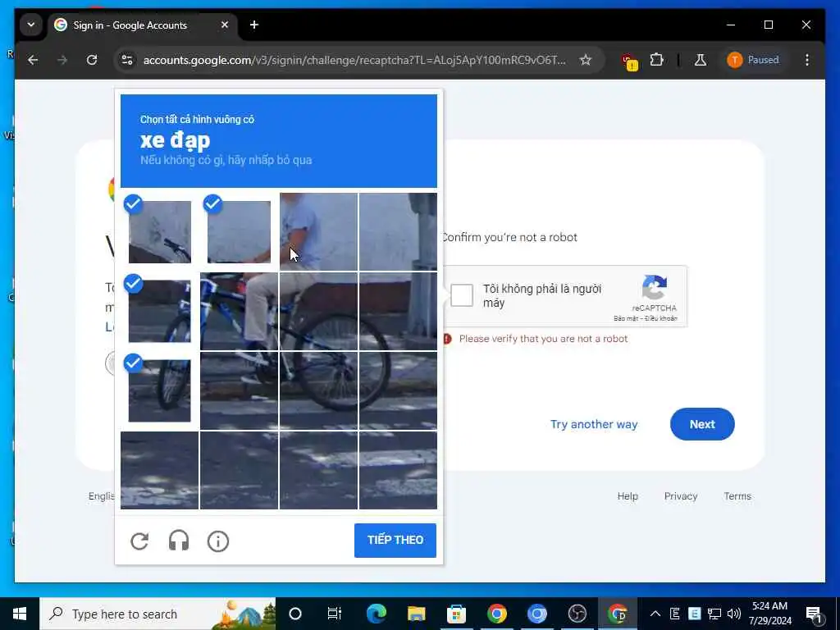Image resolution: width=840 pixels, height=630 pixels.
Task: Open File Explorer from taskbar
Action: 416,614
